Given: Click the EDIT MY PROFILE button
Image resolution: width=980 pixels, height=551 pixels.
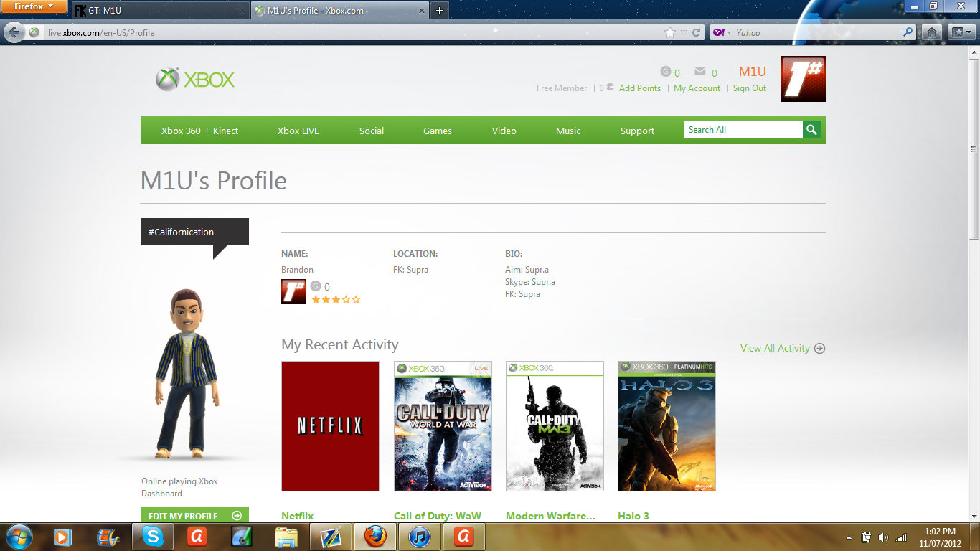Looking at the screenshot, I should tap(195, 515).
